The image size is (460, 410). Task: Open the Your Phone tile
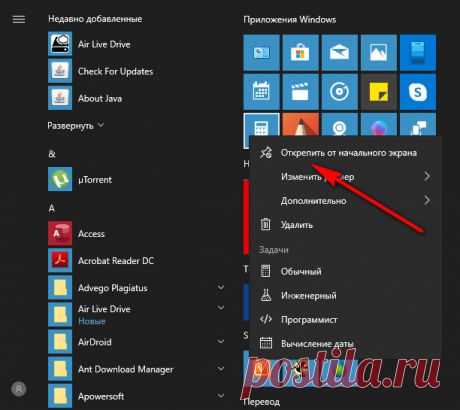coord(418,53)
